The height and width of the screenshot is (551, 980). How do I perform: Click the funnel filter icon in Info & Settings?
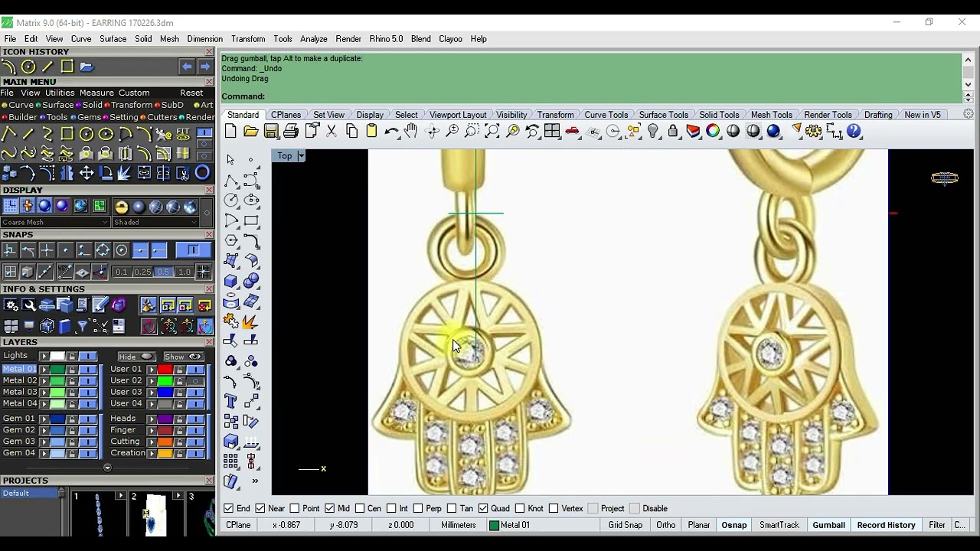pyautogui.click(x=83, y=327)
